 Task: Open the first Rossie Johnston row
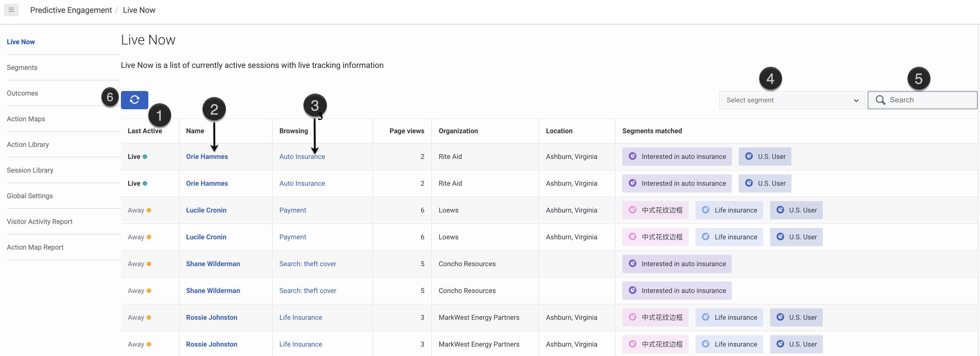(x=212, y=317)
